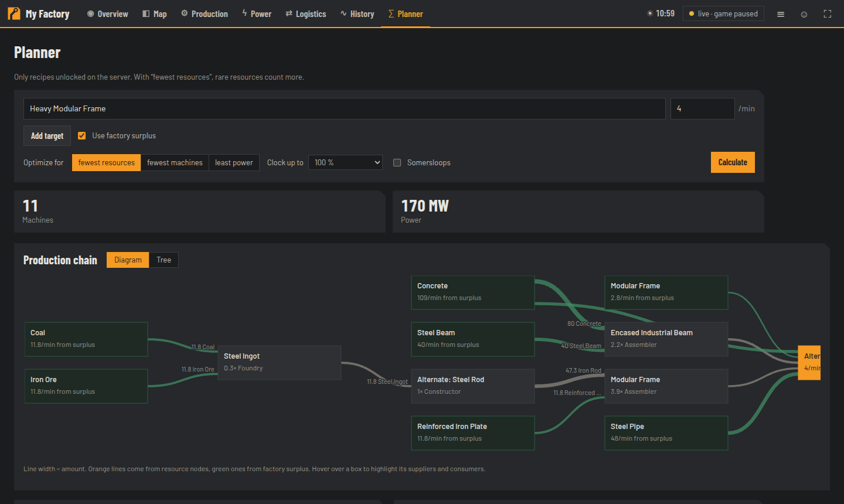Open the Power tab
This screenshot has height=504, width=844.
click(x=257, y=14)
